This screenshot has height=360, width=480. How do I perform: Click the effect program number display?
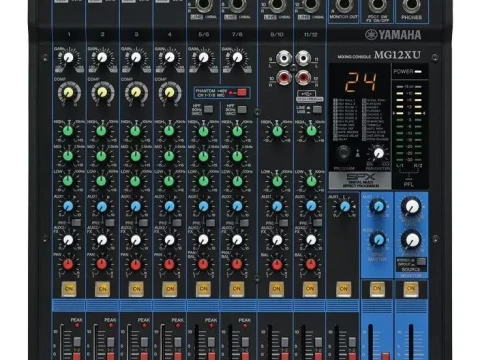click(x=361, y=82)
